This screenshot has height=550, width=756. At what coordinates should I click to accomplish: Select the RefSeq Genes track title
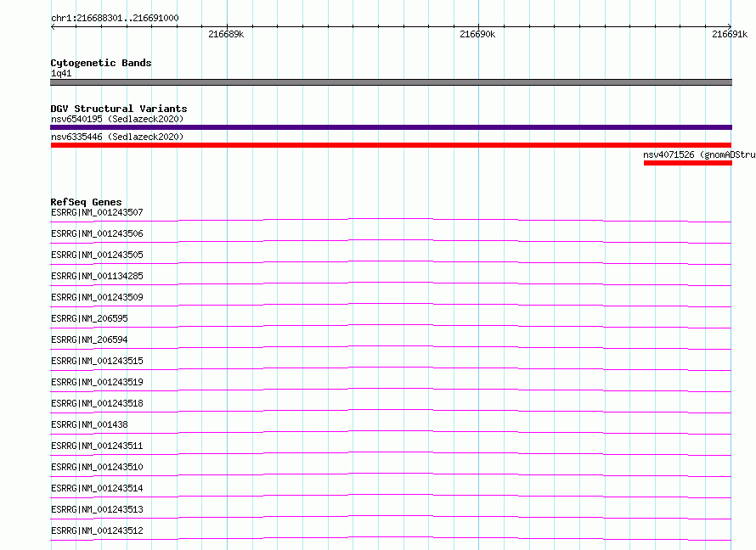click(x=86, y=202)
